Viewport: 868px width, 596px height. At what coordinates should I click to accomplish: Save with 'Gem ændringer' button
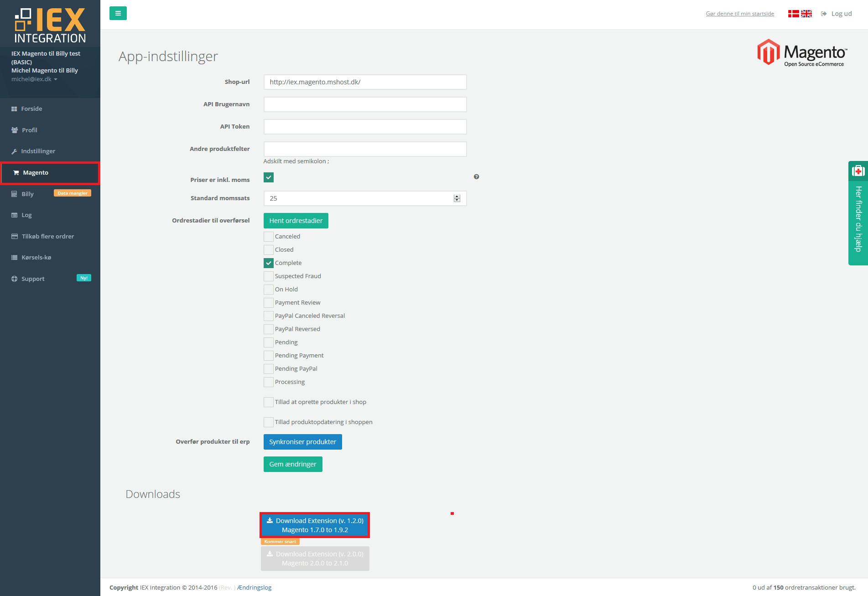[293, 464]
